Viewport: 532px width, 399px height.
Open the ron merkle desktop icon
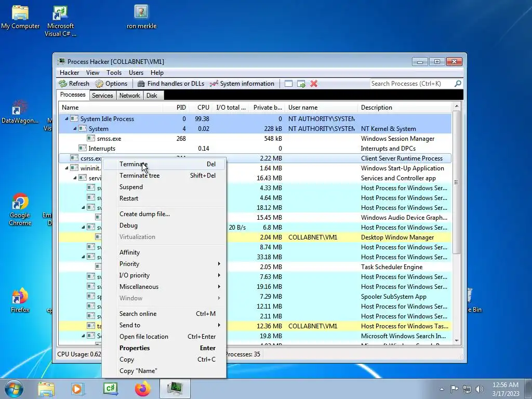click(141, 17)
